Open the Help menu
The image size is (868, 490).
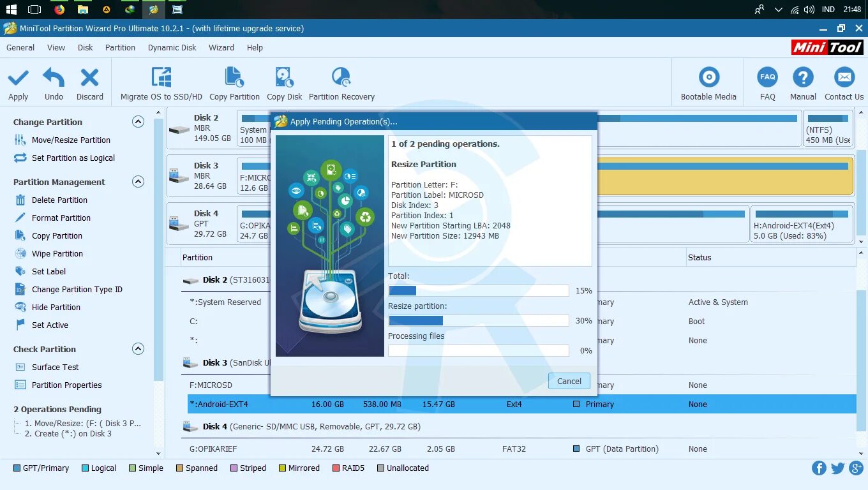(x=255, y=47)
